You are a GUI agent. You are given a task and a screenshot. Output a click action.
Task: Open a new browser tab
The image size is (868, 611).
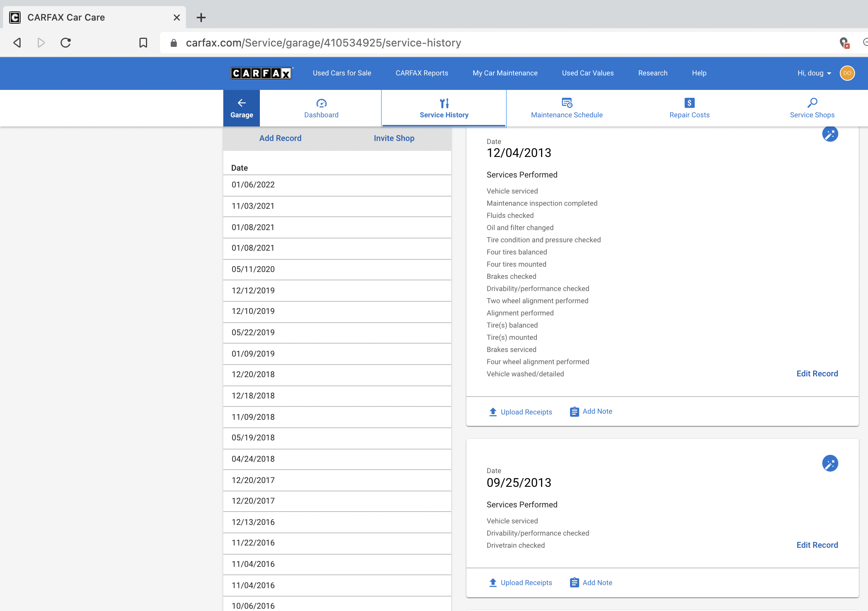pyautogui.click(x=201, y=18)
